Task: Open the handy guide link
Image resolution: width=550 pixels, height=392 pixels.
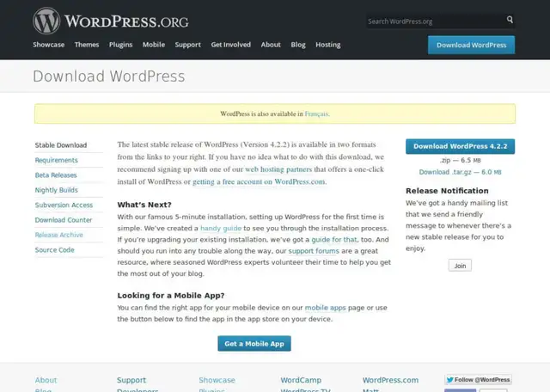Action: [221, 228]
